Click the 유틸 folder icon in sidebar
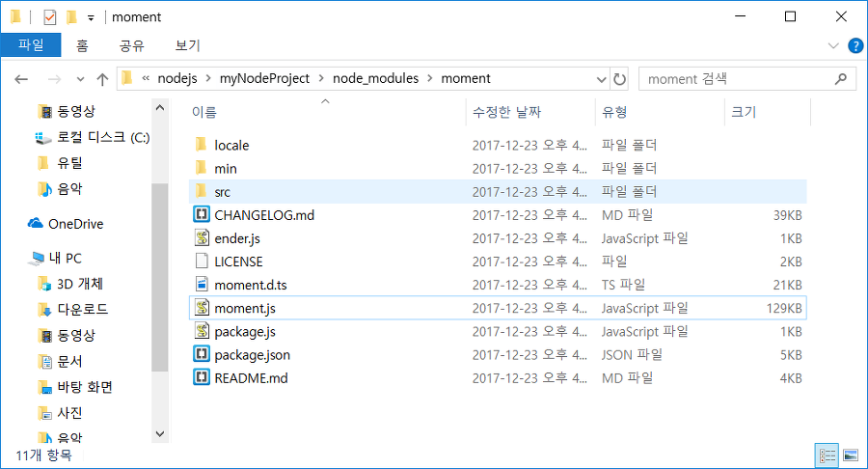 [x=43, y=163]
